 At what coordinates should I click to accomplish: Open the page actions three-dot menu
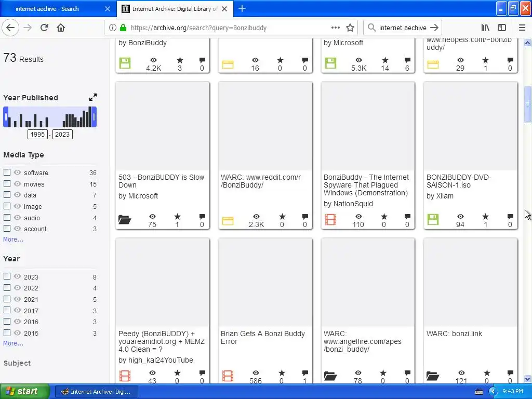[335, 28]
